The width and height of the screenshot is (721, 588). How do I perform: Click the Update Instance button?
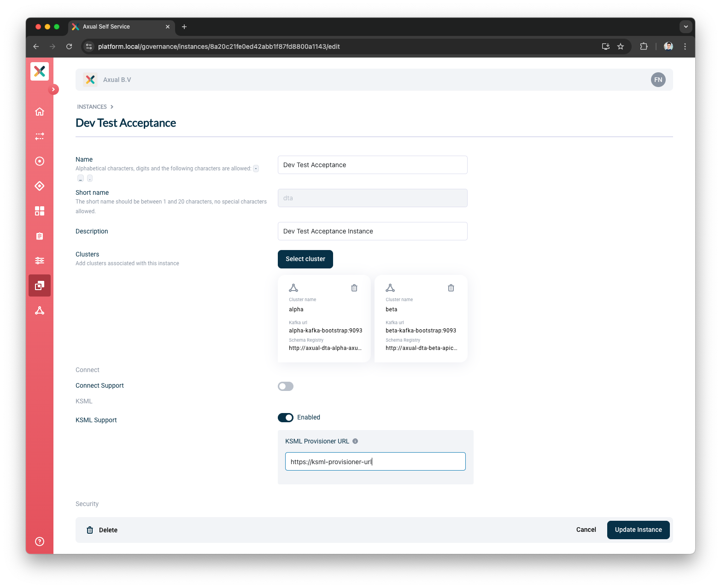(x=639, y=530)
